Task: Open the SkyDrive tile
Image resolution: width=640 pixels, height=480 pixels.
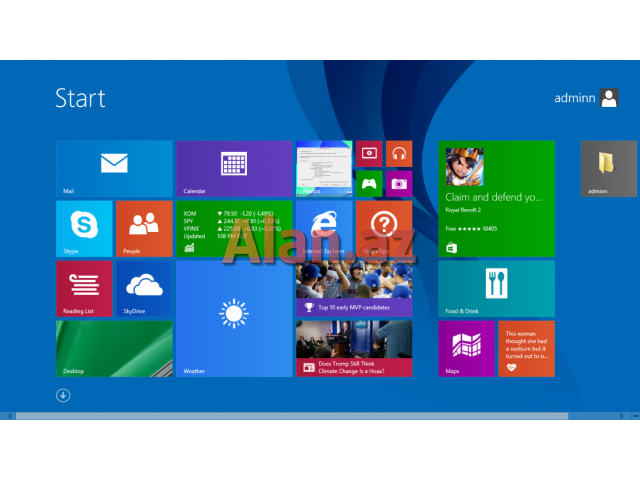Action: pos(144,289)
